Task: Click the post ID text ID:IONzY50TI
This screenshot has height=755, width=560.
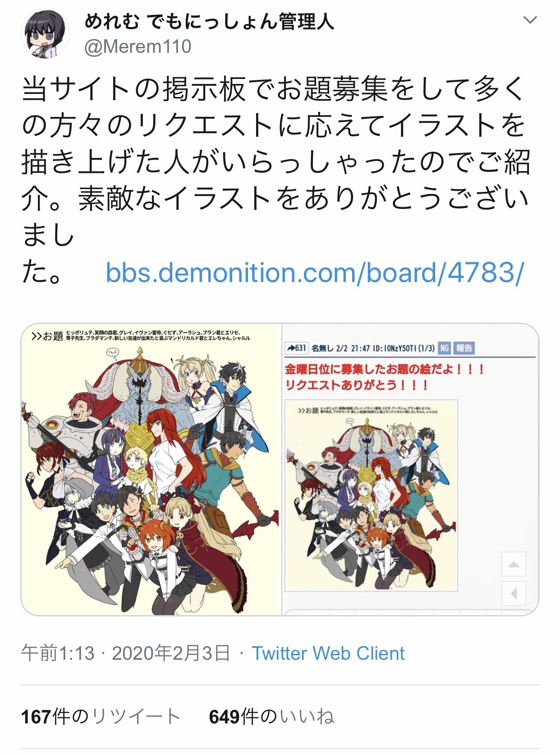Action: [x=394, y=348]
